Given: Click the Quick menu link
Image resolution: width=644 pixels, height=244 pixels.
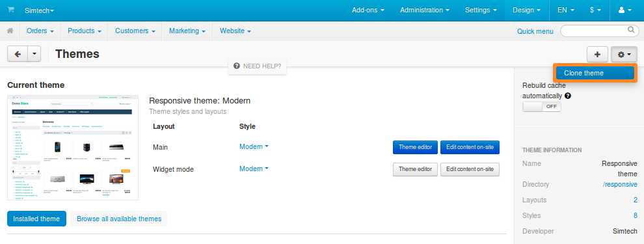Looking at the screenshot, I should pos(535,31).
